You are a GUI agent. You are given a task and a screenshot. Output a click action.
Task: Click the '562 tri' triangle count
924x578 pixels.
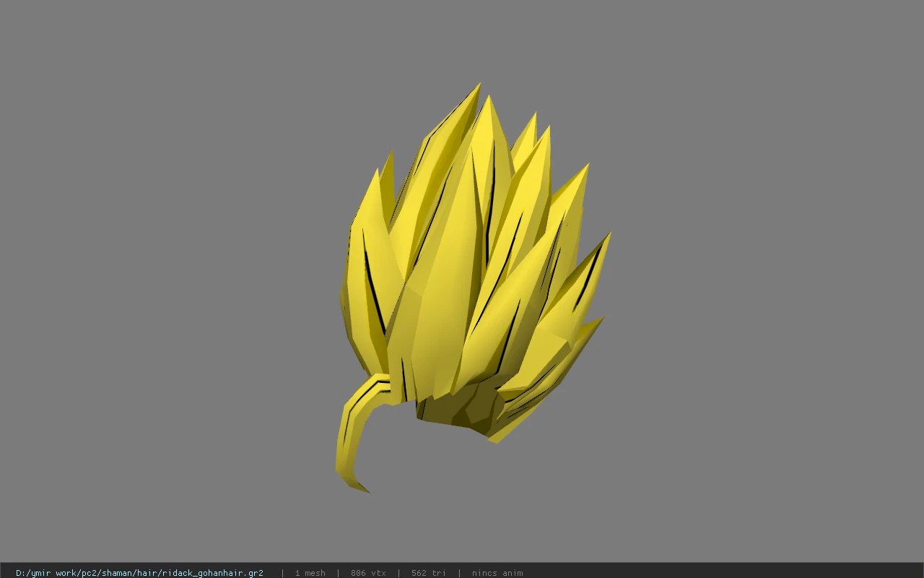point(429,573)
